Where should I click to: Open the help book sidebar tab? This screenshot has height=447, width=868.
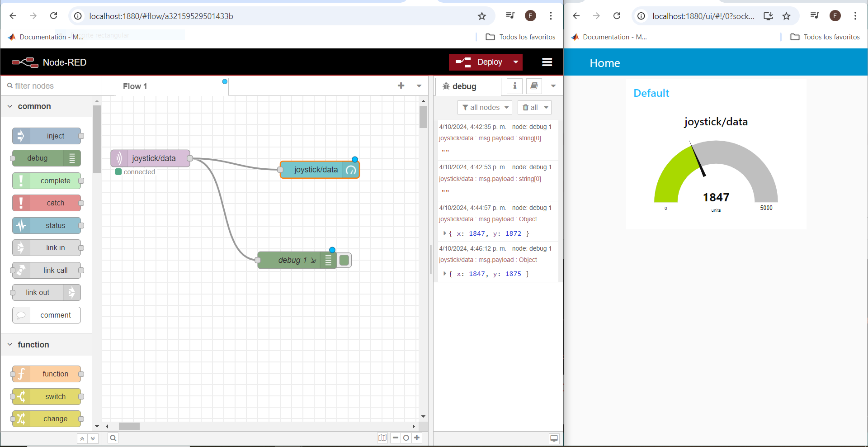pos(534,86)
